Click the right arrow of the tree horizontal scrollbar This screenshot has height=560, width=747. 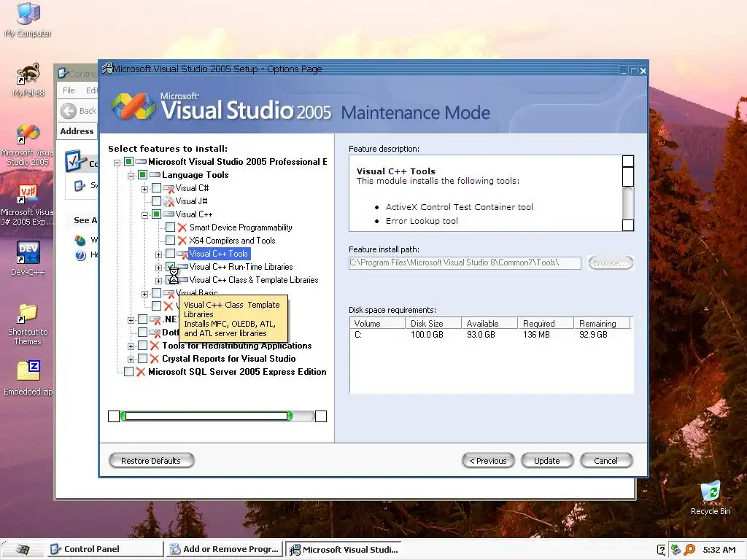coord(321,416)
